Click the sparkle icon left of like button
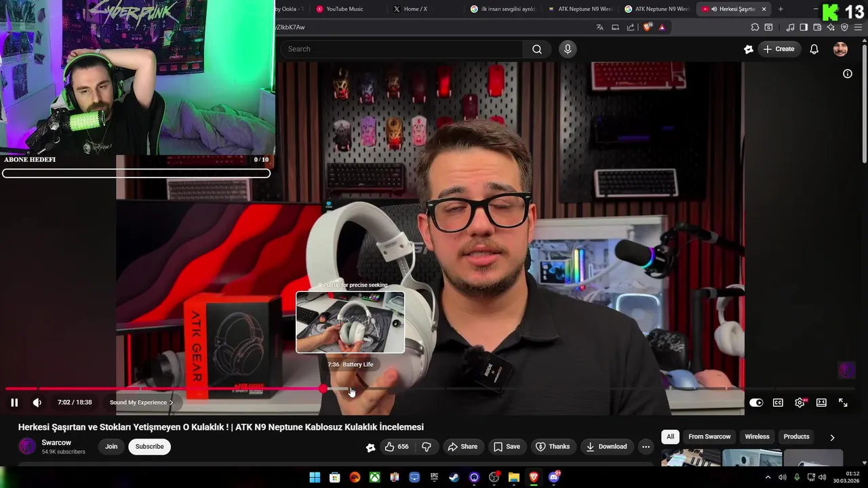The image size is (868, 488). [370, 447]
